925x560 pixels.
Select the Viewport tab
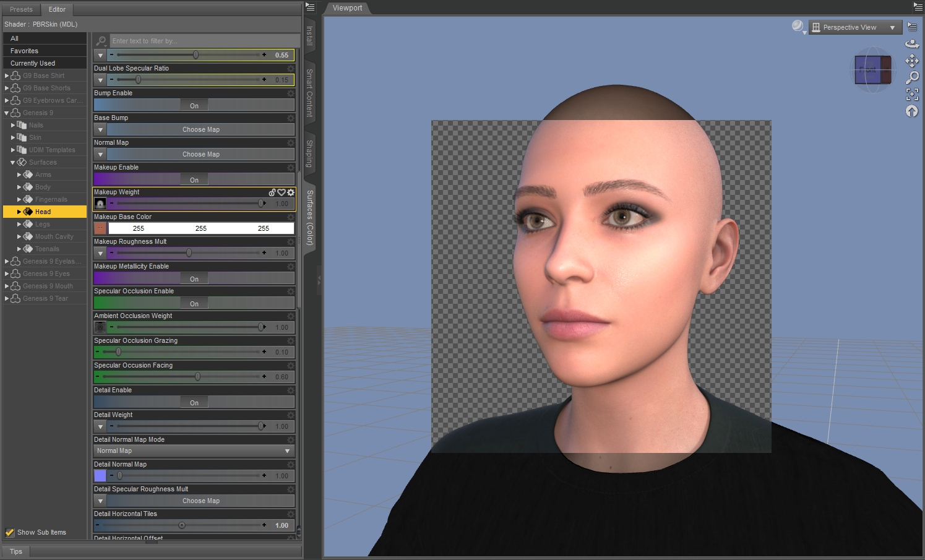coord(347,8)
